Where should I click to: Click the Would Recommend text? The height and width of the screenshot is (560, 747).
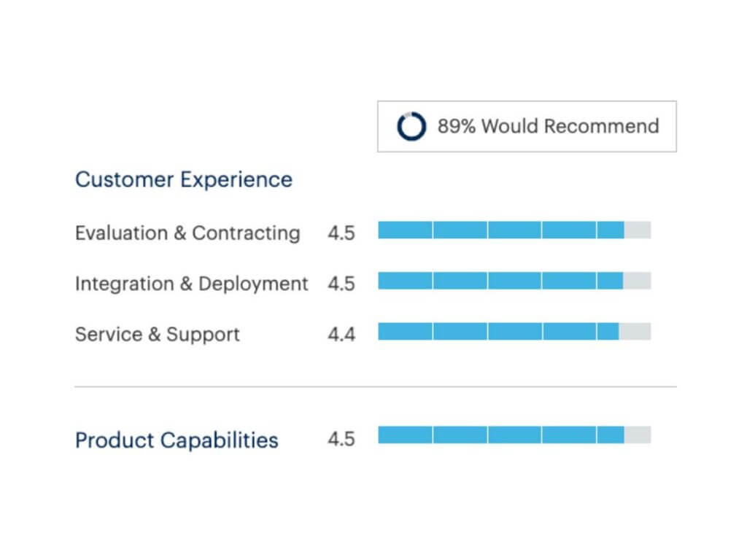(570, 126)
